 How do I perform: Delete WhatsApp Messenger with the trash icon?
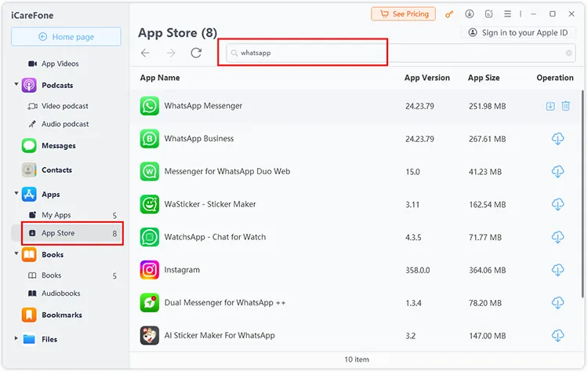tap(566, 106)
